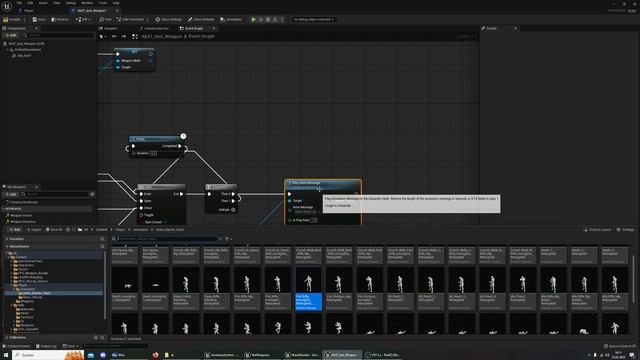The height and width of the screenshot is (360, 640).
Task: Open the Output Log from status bar
Action: 46,346
